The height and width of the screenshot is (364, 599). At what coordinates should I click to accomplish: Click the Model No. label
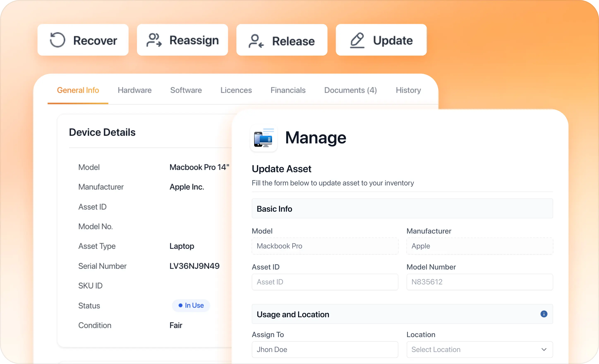coord(95,226)
